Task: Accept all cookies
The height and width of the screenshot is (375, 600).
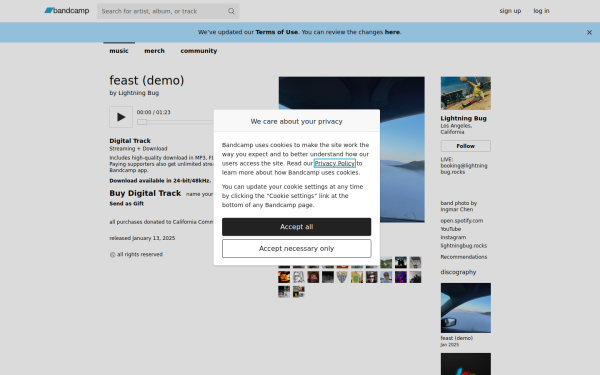Action: tap(296, 227)
